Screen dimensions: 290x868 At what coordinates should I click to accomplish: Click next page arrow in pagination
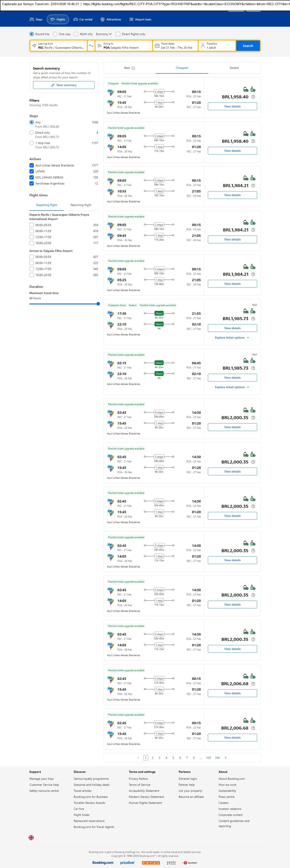[x=226, y=758]
